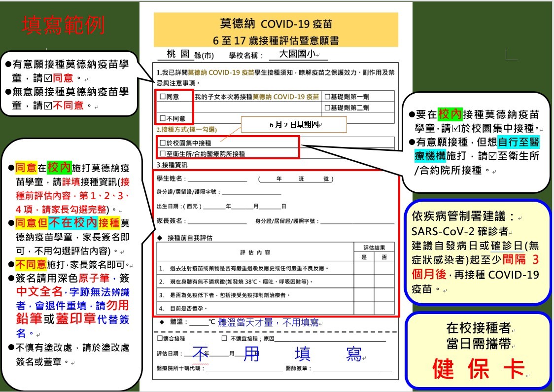This screenshot has height=392, width=554.
Task: Tick the 基礎劑第一劑 checkbox
Action: [x=327, y=97]
